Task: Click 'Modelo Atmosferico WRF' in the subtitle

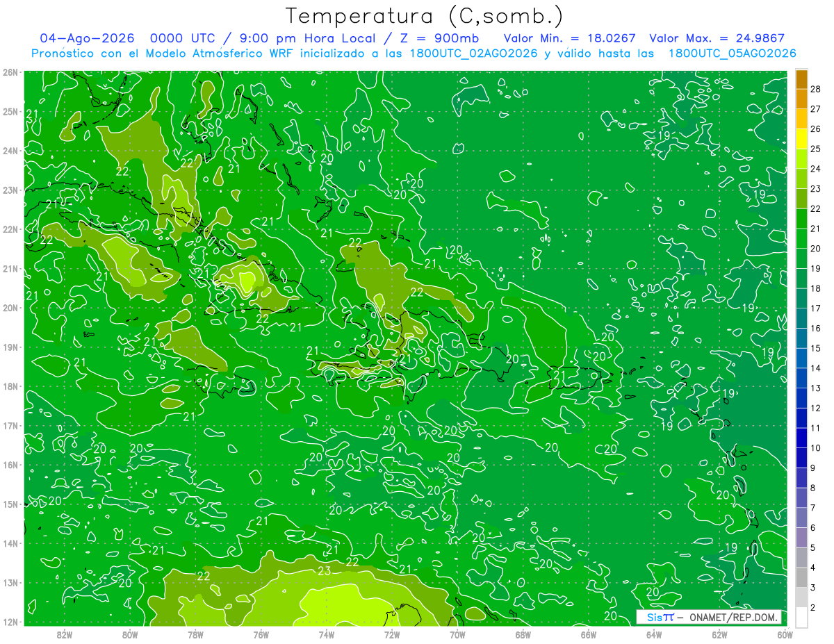Action: pyautogui.click(x=221, y=53)
